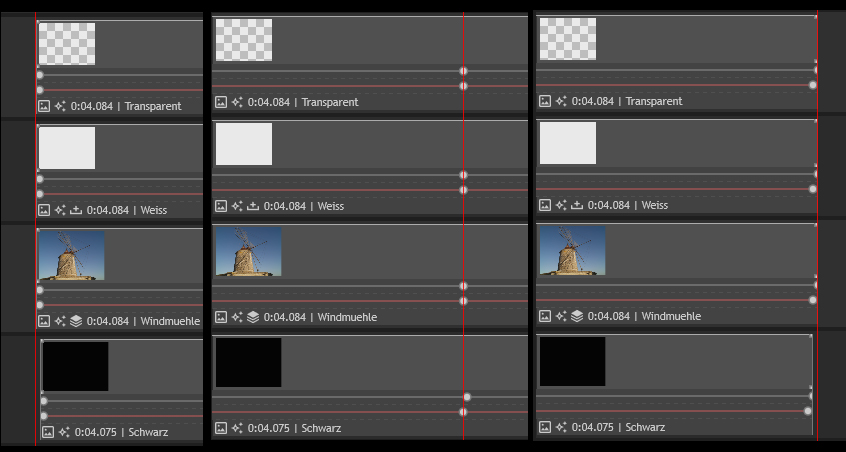Click the download-arrow icon on right Weiss clip

point(577,205)
